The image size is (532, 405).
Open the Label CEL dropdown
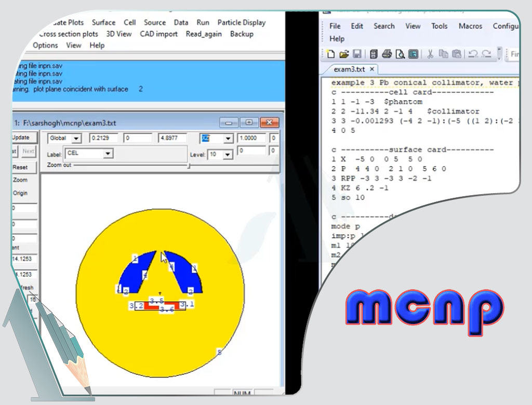coord(108,154)
